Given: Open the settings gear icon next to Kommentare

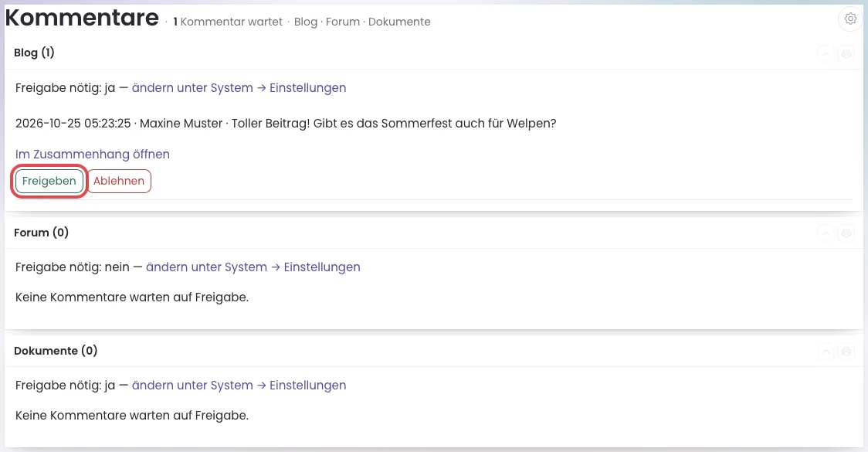Looking at the screenshot, I should 850,19.
